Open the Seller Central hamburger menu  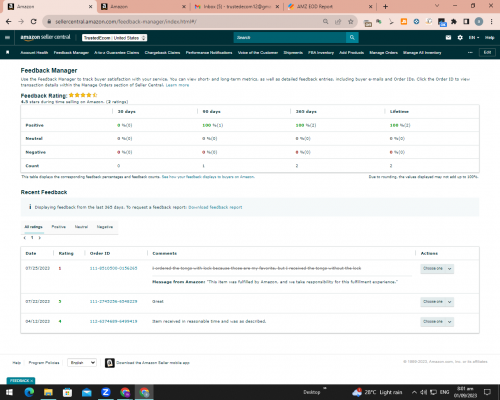click(7, 37)
